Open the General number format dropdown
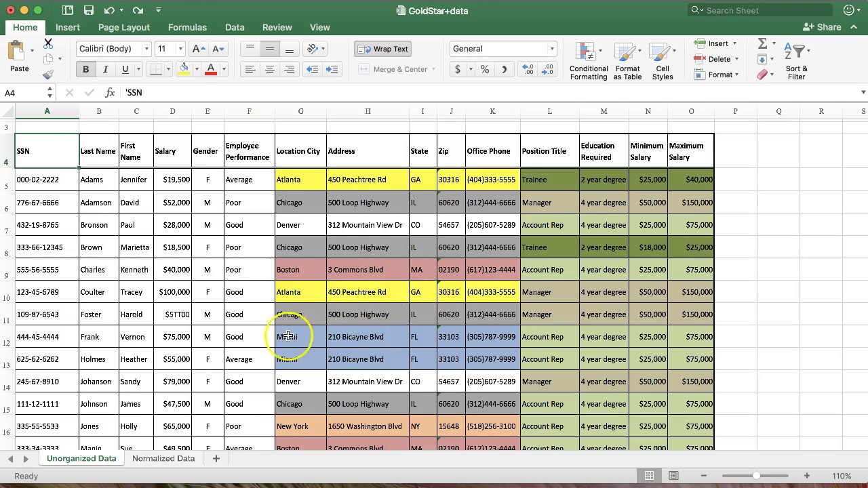868x488 pixels. pos(551,49)
